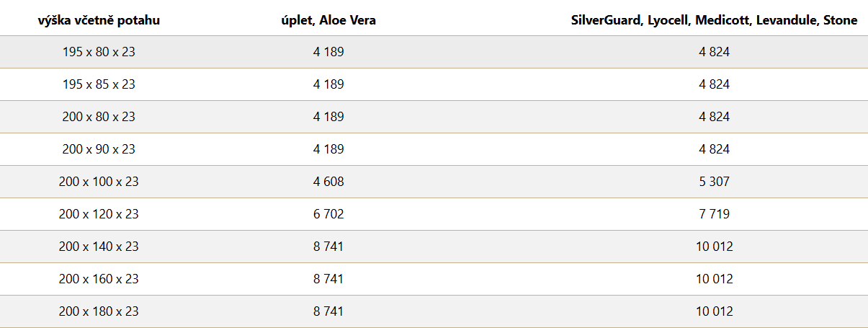This screenshot has width=868, height=328.
Task: Click 4 824 price in 200 x 90 row
Action: coord(714,149)
